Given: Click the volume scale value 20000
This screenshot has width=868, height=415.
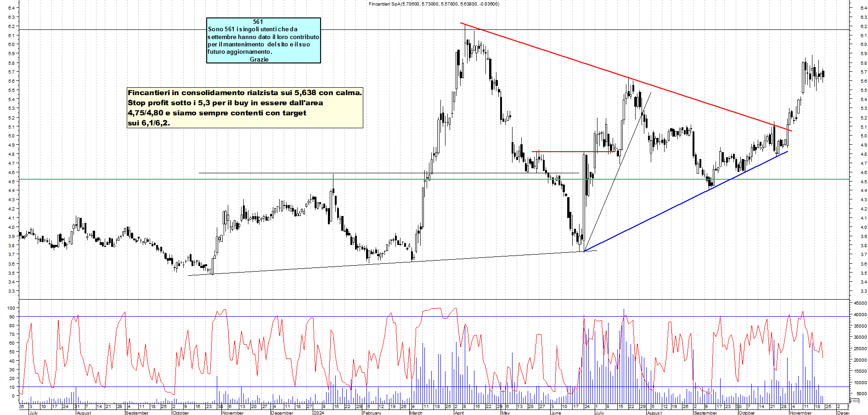Looking at the screenshot, I should click(860, 360).
